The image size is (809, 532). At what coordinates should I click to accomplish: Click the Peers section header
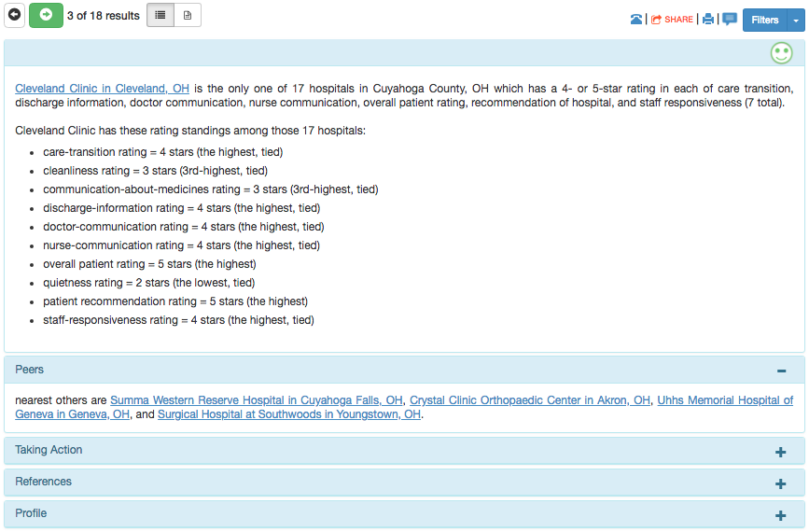click(405, 370)
